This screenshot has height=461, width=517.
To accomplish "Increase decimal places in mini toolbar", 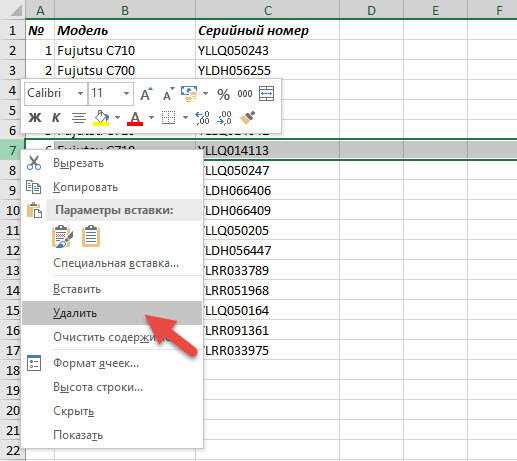I will click(202, 118).
